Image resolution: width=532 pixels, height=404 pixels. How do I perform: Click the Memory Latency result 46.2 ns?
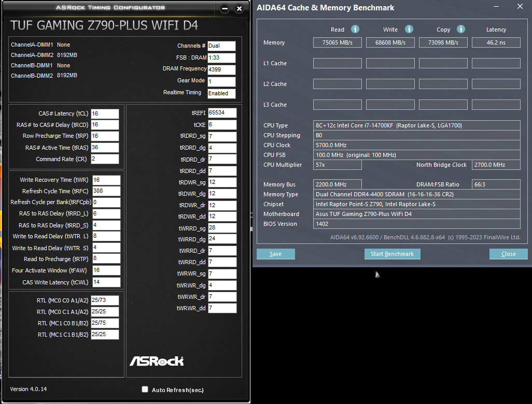[496, 42]
